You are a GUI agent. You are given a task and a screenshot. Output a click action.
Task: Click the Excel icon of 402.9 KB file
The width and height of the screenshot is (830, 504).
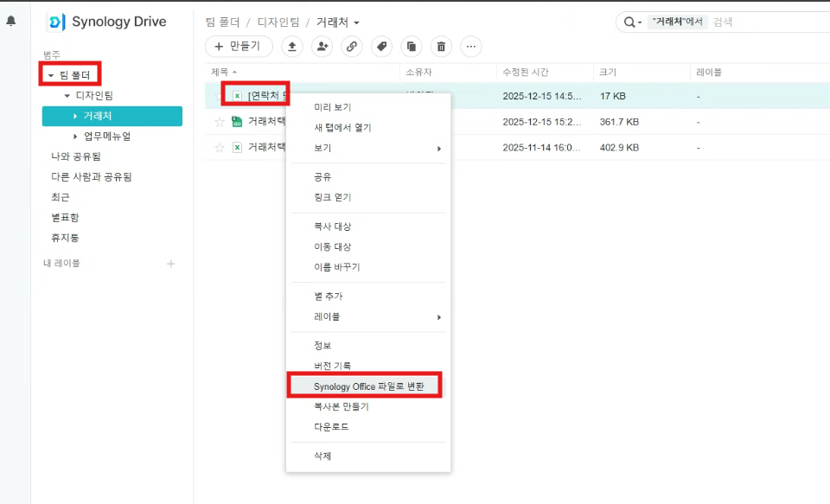click(x=237, y=147)
